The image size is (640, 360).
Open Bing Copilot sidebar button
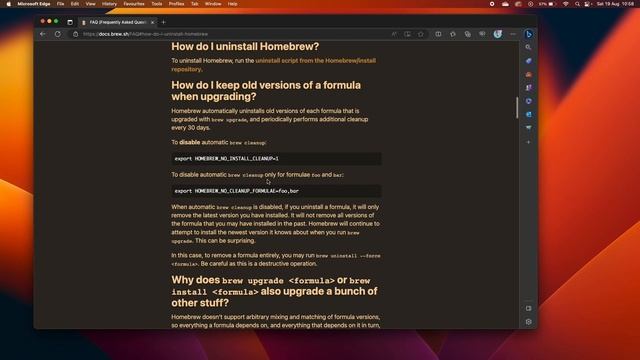click(x=528, y=34)
